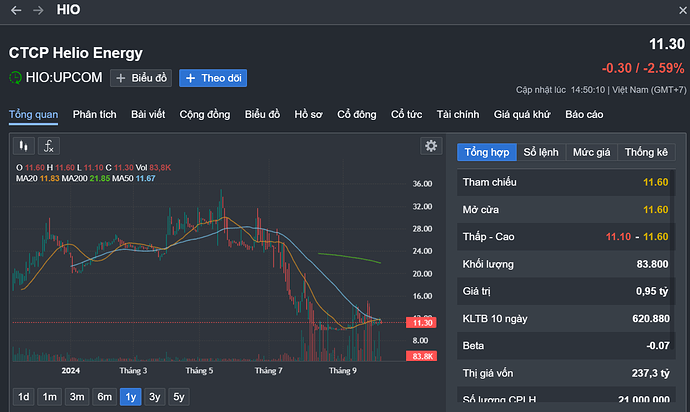690x412 pixels.
Task: Open the Bài viết tab
Action: pos(148,114)
